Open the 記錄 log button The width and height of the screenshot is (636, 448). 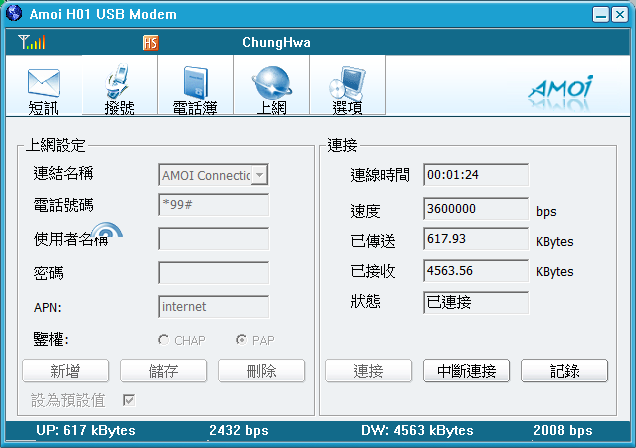565,371
